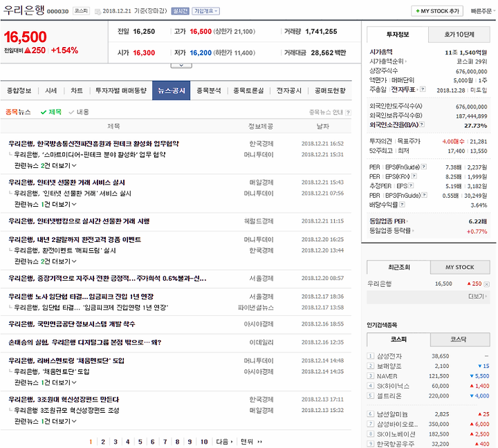Screen dimensions: 498x448
Task: Expand 관련뉴스 2건 더보기 under 환전고객 경품 이벤트
Action: click(x=45, y=261)
